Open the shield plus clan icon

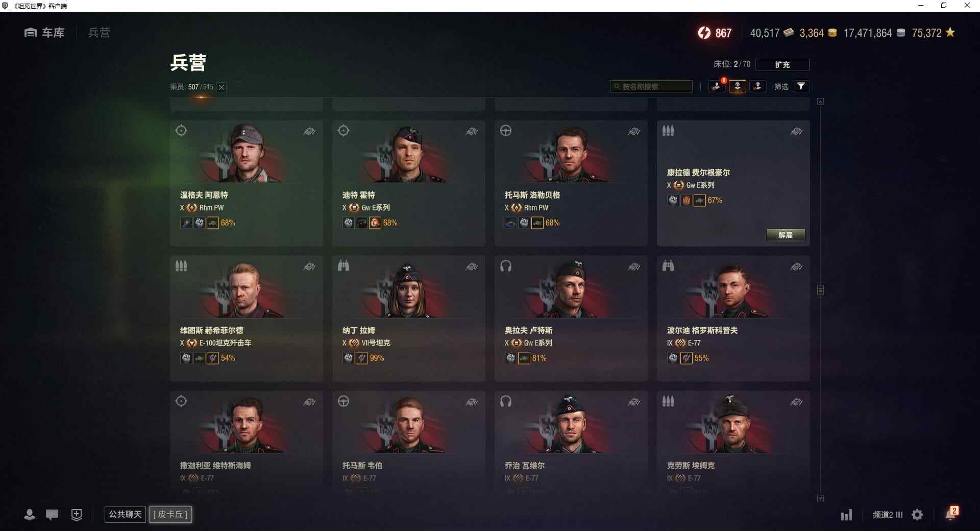coord(77,515)
